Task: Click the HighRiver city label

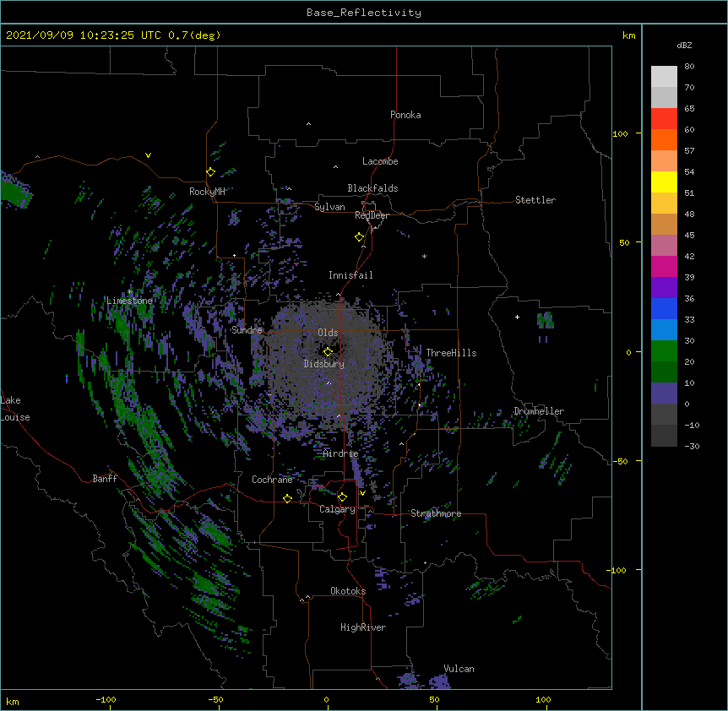Action: (x=363, y=627)
